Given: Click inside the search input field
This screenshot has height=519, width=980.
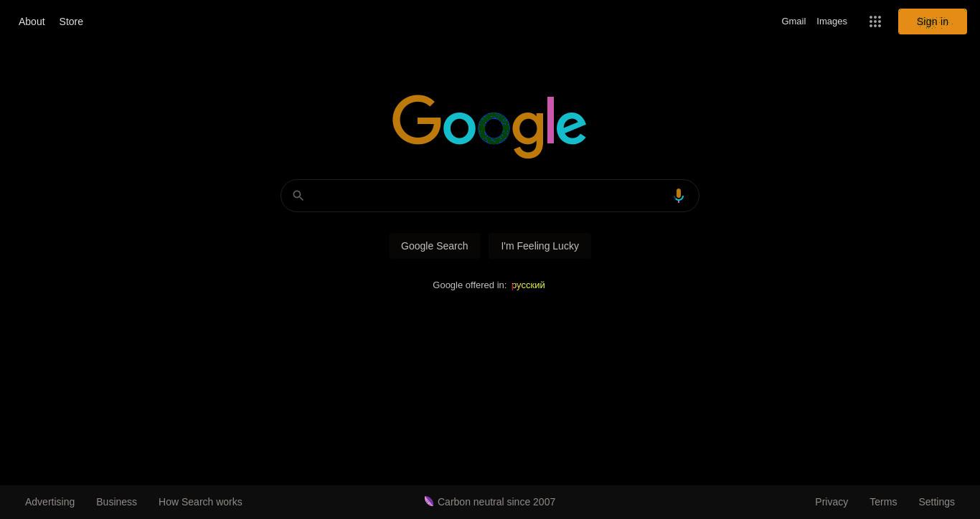Looking at the screenshot, I should click(x=489, y=196).
